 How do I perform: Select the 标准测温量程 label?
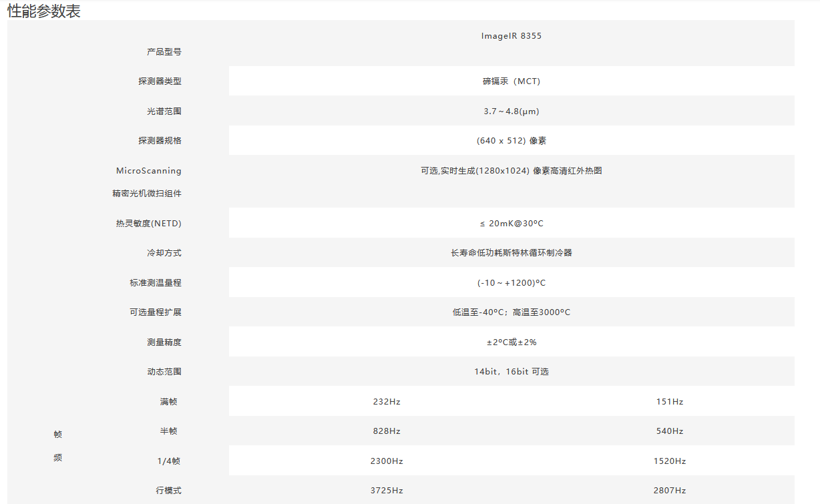156,283
